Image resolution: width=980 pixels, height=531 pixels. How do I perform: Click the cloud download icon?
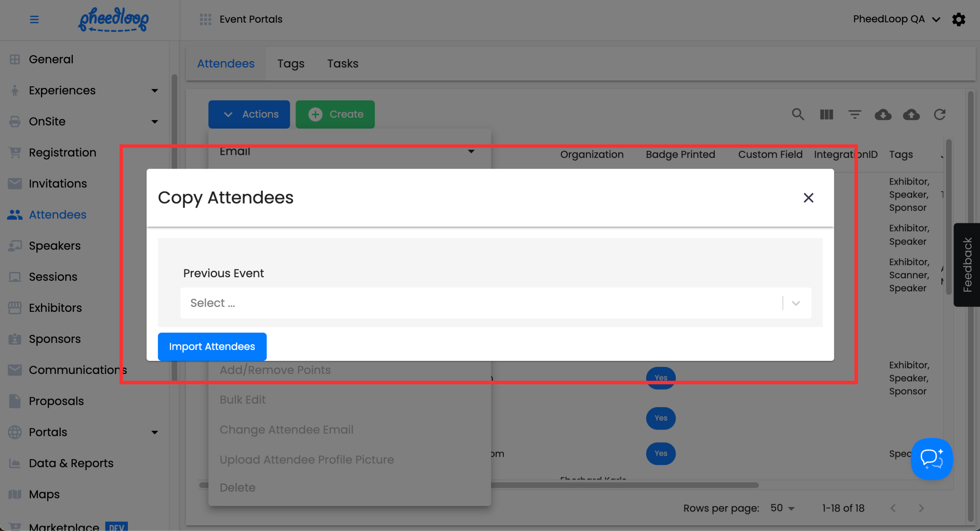(x=883, y=114)
